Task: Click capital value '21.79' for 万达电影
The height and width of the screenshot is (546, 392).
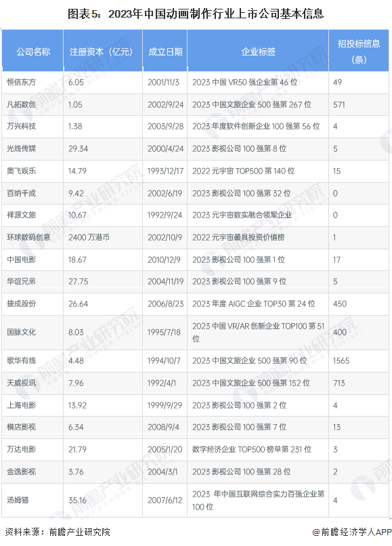Action: pos(77,449)
